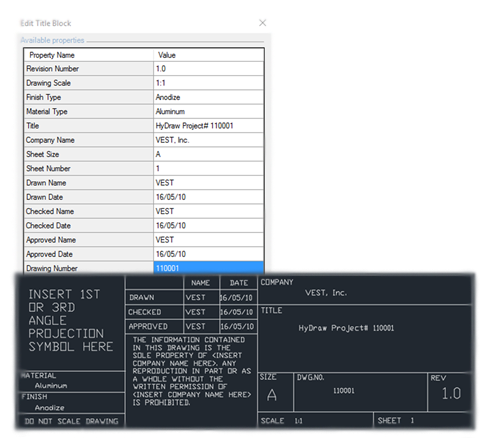The width and height of the screenshot is (490, 438).
Task: Click DWG.NO. value 110001 in title block
Action: (344, 391)
